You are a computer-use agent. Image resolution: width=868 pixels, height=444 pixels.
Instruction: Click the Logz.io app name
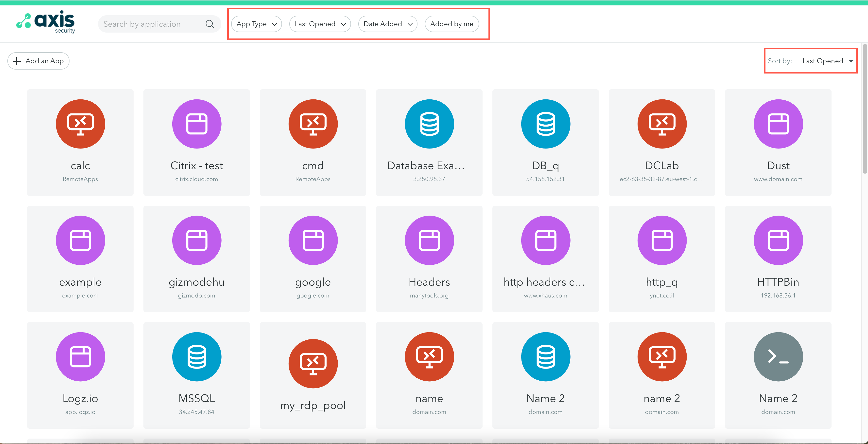[80, 398]
